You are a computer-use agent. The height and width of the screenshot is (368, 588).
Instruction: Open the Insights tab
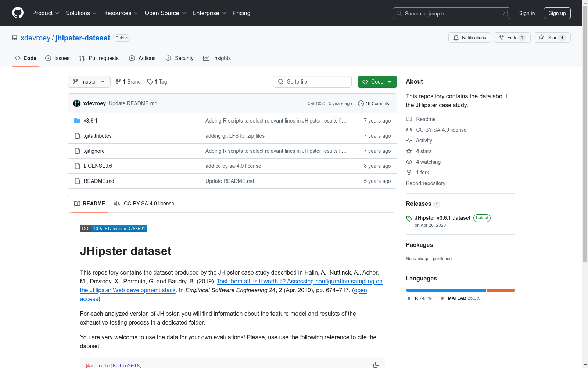(x=217, y=58)
